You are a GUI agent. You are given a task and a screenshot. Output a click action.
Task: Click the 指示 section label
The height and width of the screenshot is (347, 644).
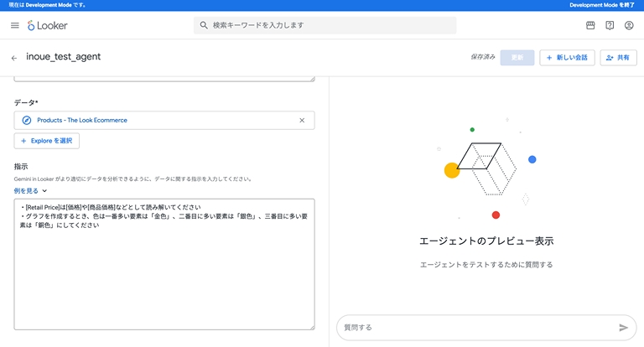[21, 166]
